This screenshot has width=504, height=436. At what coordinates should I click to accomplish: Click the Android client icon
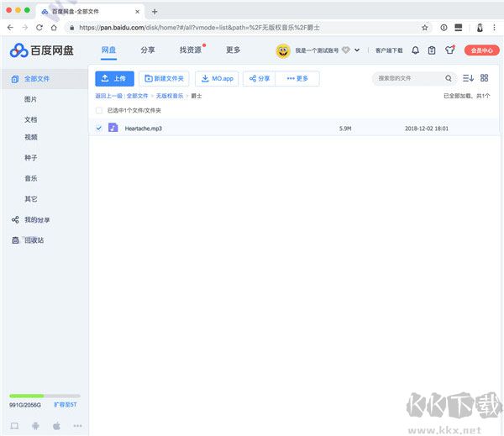pyautogui.click(x=34, y=426)
